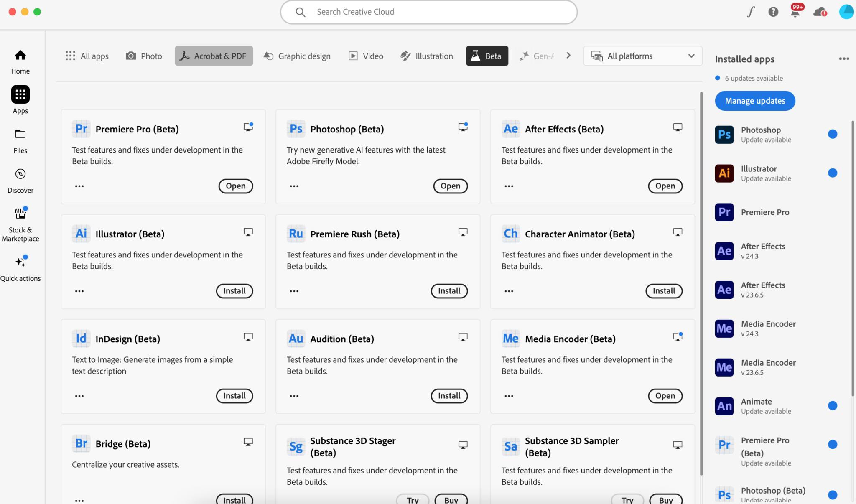This screenshot has height=504, width=856.
Task: Click the main app list scrollbar
Action: click(701, 284)
